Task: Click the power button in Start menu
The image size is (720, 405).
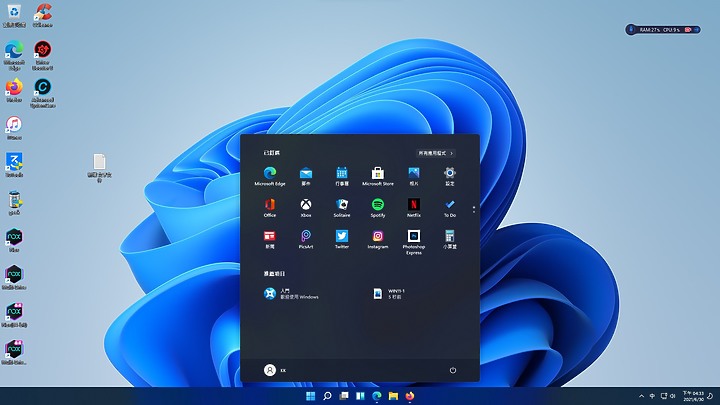Action: pos(453,370)
